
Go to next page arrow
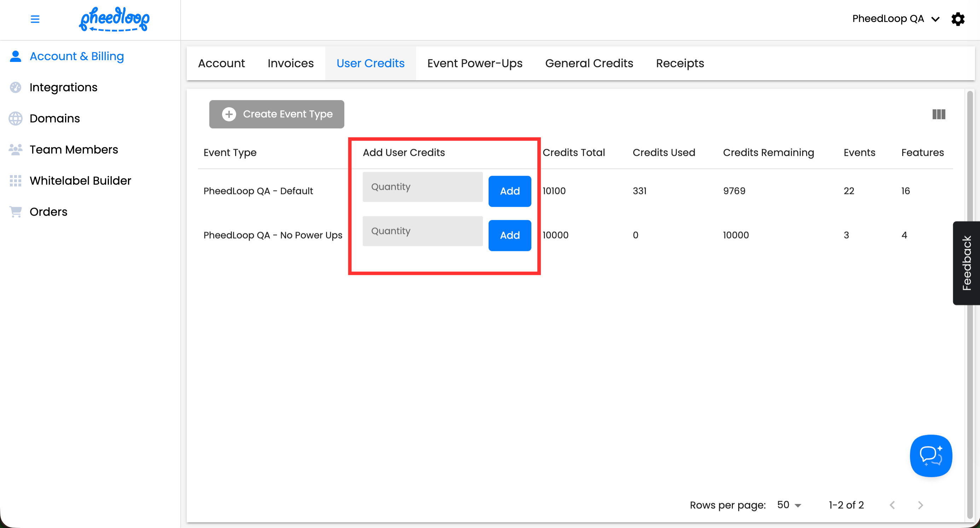pyautogui.click(x=920, y=505)
